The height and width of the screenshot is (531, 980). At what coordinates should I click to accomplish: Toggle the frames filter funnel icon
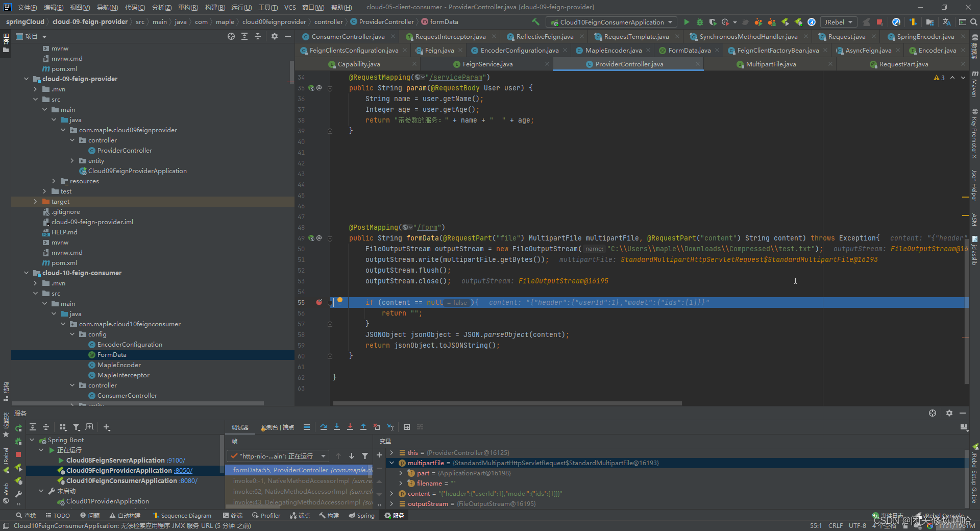[x=365, y=456]
